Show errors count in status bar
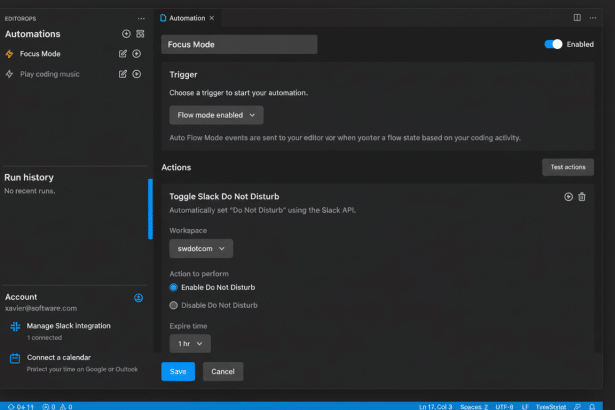615x410 pixels. click(x=49, y=406)
